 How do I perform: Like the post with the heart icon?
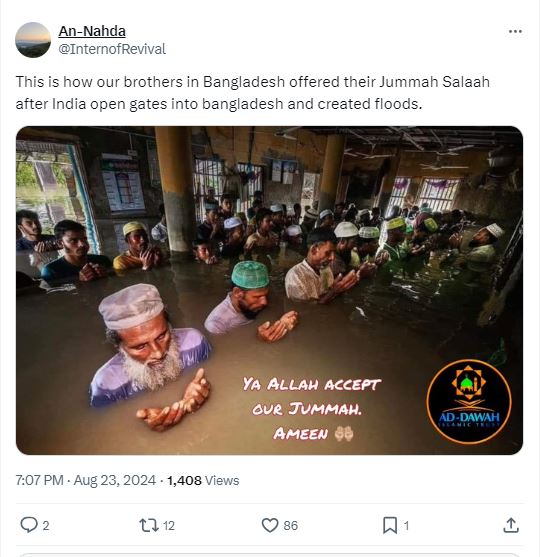point(270,525)
